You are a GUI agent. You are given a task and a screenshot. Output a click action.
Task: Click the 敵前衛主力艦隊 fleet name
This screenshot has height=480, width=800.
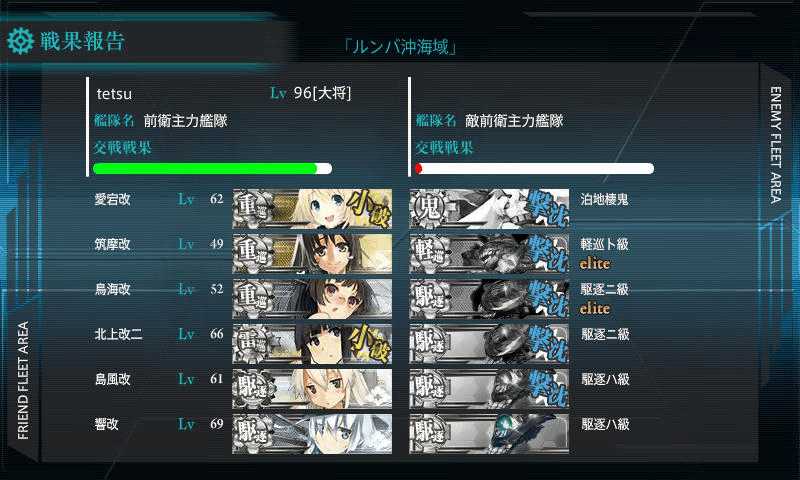tap(514, 121)
